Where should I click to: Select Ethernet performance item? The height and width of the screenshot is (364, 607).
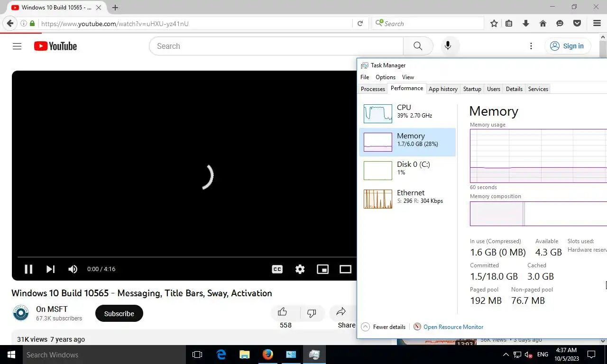coord(407,199)
